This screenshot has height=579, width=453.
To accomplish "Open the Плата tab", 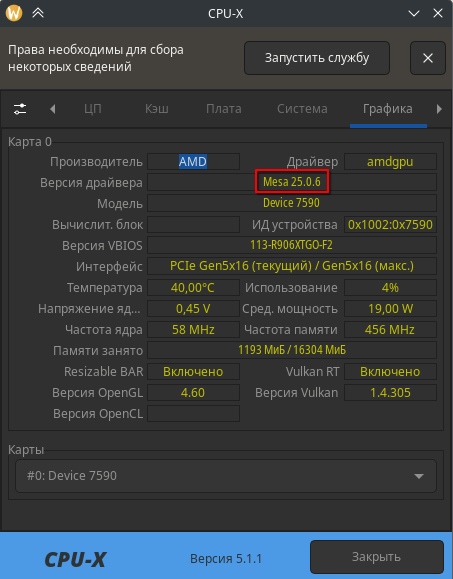I will [x=224, y=109].
